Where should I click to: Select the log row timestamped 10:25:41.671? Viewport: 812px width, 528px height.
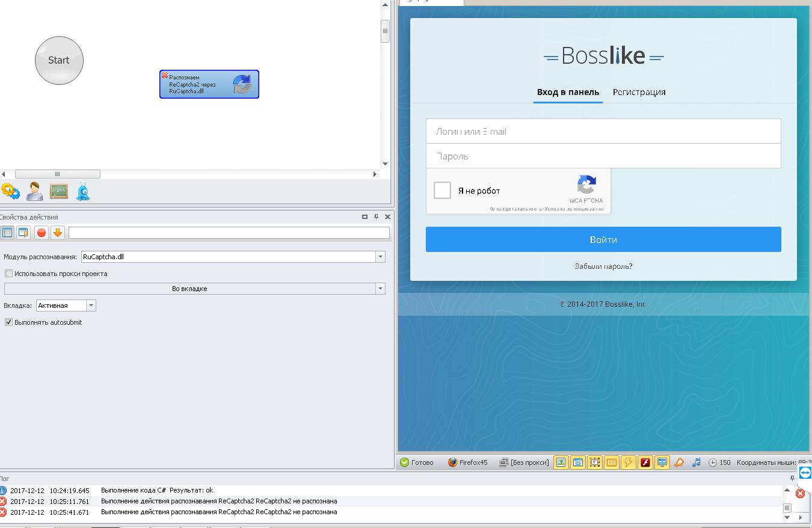pos(391,512)
